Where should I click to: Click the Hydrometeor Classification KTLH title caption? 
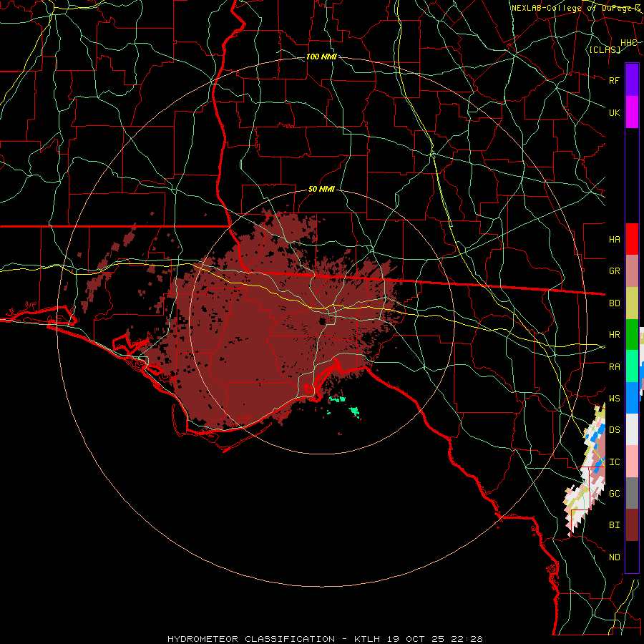click(x=326, y=639)
